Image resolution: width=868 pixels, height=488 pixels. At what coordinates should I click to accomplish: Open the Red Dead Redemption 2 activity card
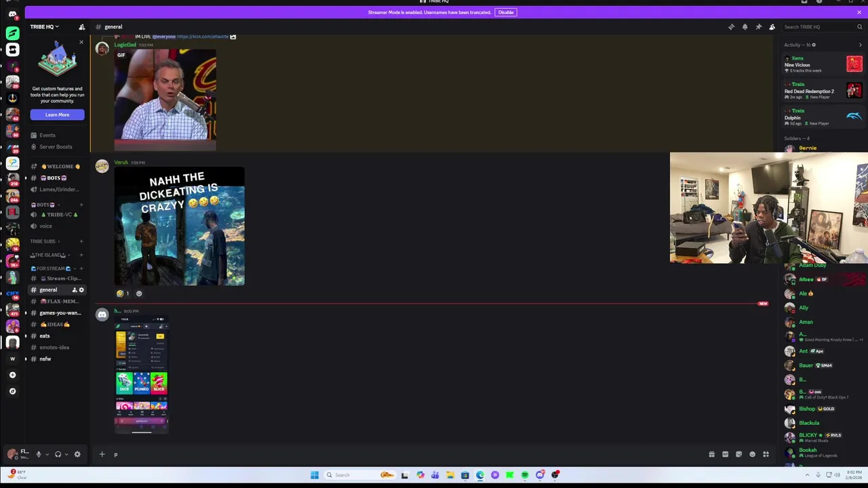824,91
